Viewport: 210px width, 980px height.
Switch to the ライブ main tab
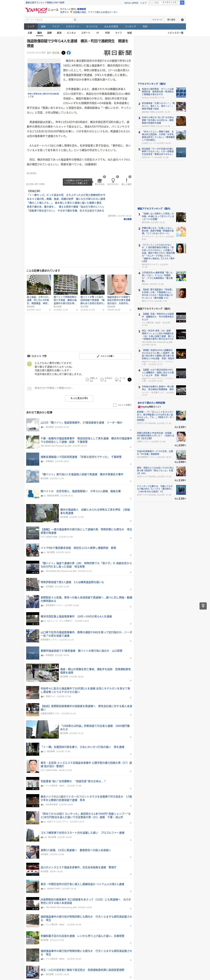(56, 26)
